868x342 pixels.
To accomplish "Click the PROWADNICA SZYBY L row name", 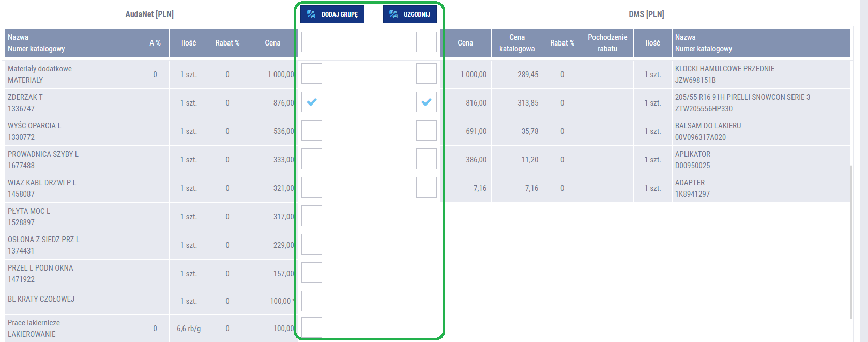I will 43,154.
